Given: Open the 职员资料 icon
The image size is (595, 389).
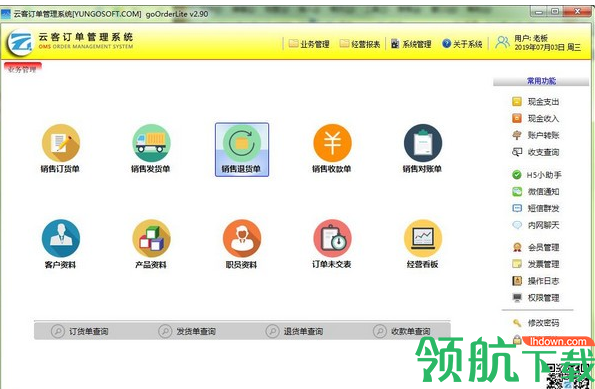Looking at the screenshot, I should (x=242, y=244).
